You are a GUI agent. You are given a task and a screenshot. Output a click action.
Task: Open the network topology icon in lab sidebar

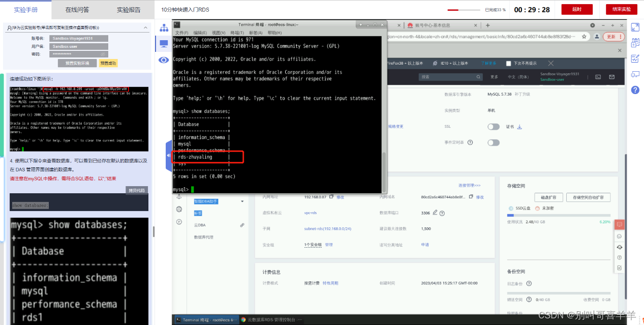click(164, 27)
